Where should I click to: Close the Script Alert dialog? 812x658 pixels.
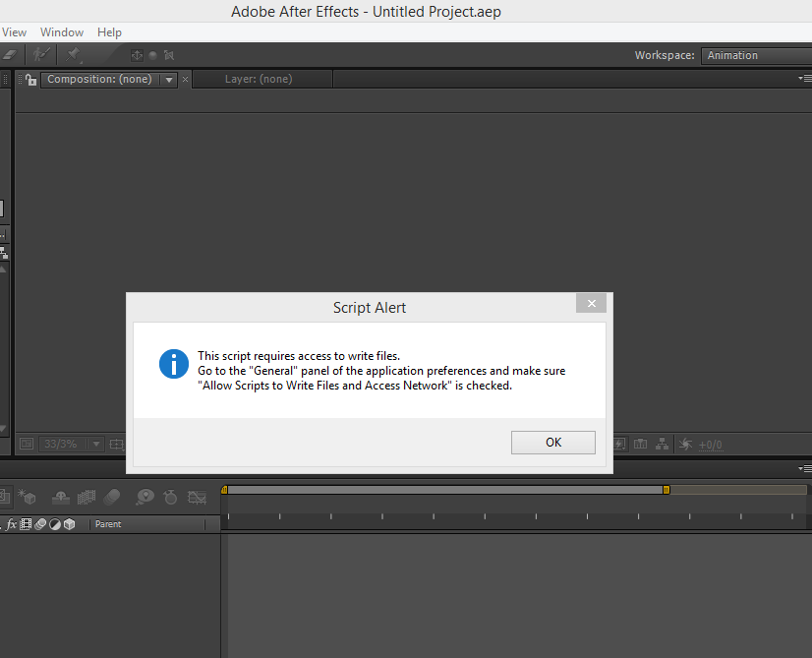(x=592, y=303)
